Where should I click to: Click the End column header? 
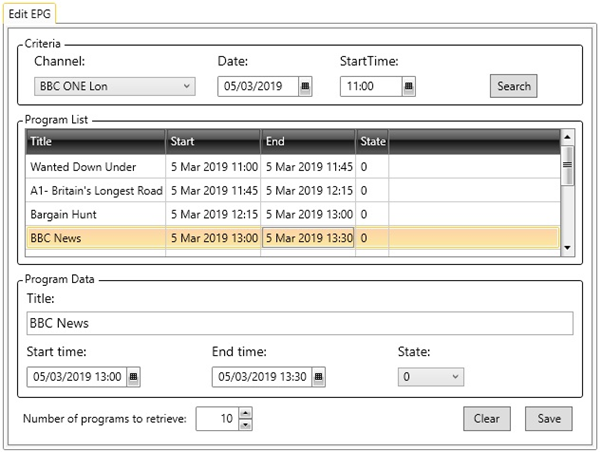[308, 142]
